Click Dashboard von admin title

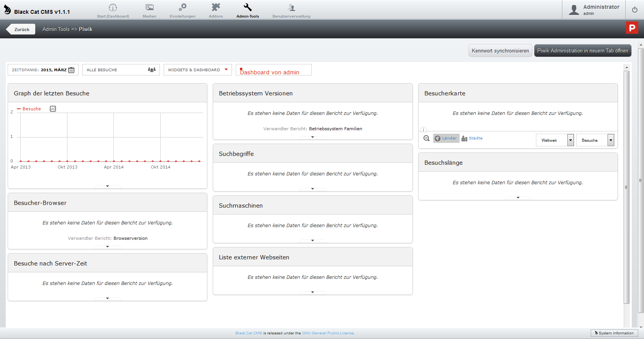click(269, 72)
